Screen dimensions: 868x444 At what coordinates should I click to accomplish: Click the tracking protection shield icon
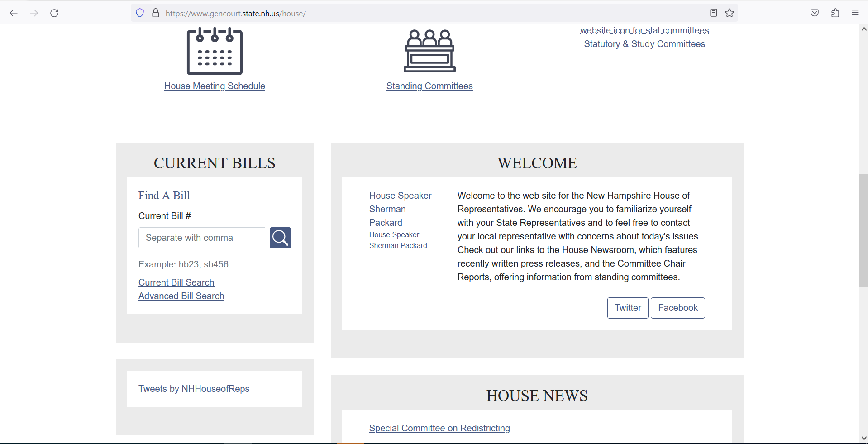click(139, 13)
